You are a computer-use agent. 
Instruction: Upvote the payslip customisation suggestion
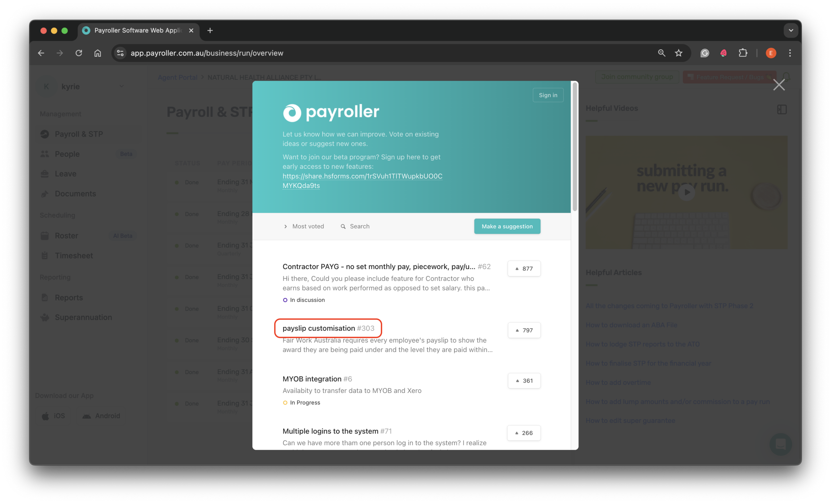(x=524, y=330)
